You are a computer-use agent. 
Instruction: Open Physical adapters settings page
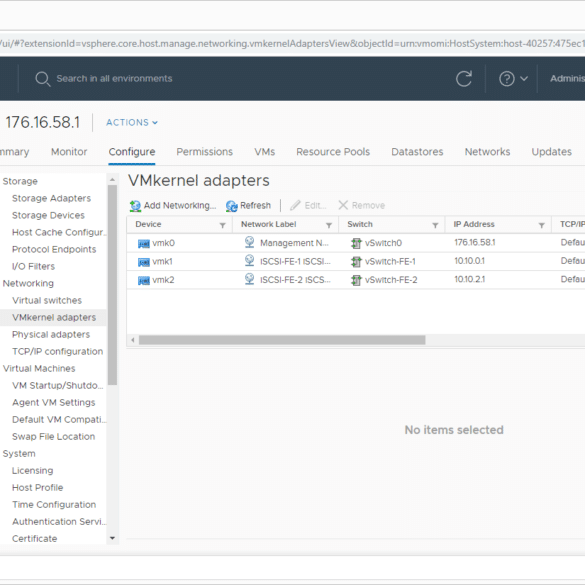tap(51, 334)
